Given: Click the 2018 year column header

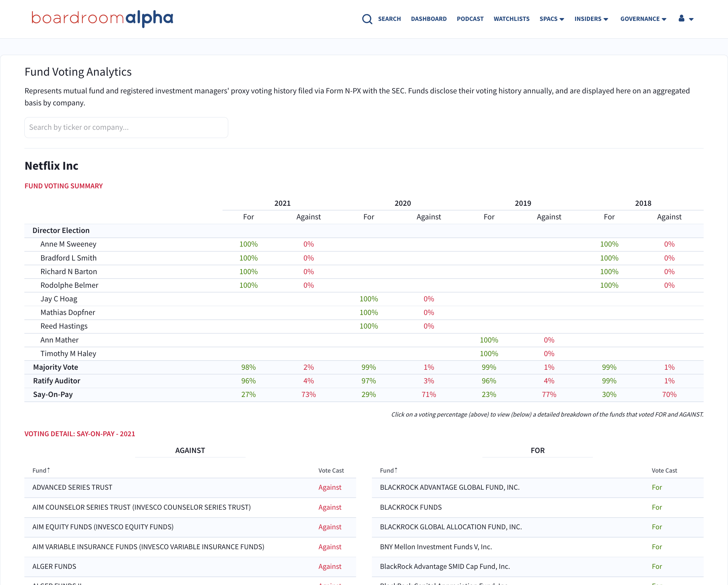Looking at the screenshot, I should (x=643, y=203).
